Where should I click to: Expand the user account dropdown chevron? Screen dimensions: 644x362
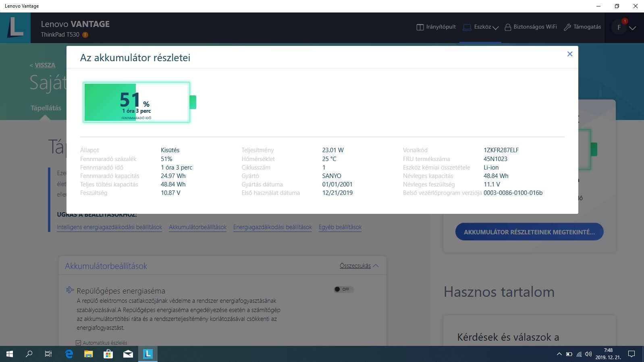[633, 28]
